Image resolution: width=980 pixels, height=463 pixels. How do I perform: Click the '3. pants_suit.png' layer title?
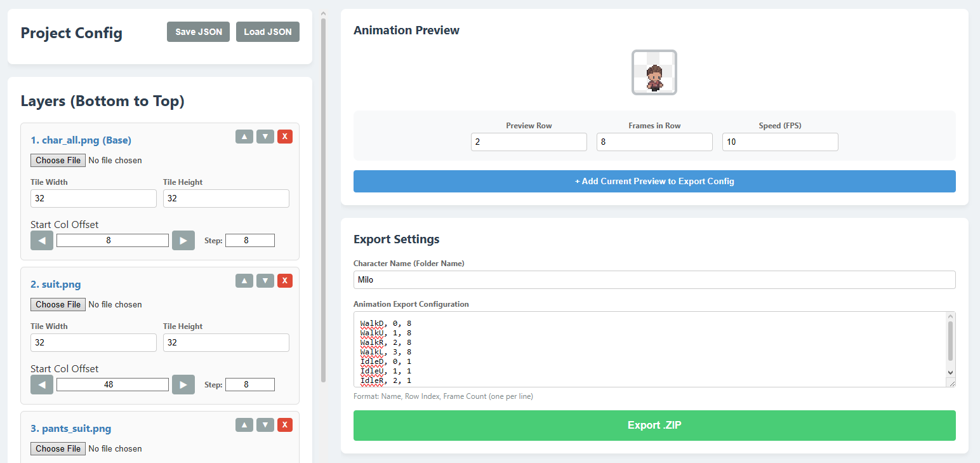tap(71, 428)
